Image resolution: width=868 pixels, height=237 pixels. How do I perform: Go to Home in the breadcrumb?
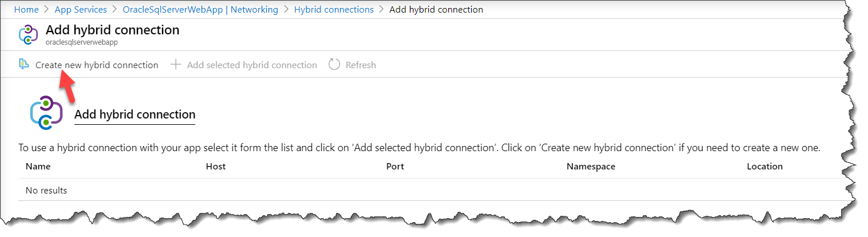click(x=26, y=10)
